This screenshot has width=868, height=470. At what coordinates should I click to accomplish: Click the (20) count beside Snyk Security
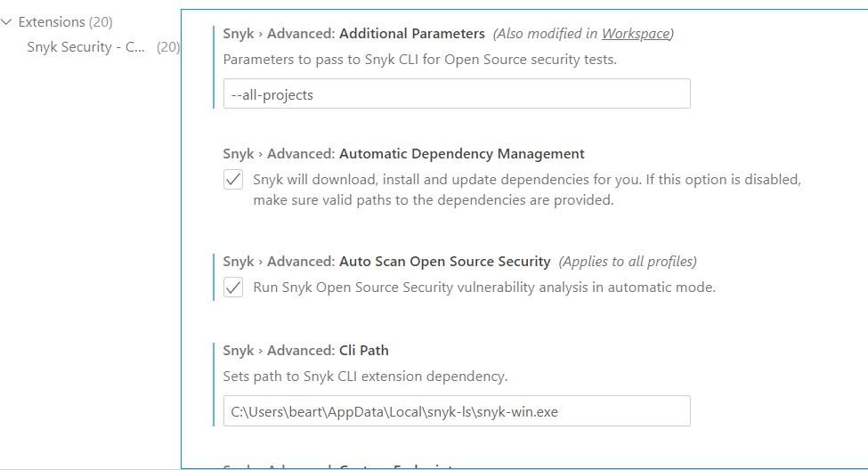click(167, 47)
